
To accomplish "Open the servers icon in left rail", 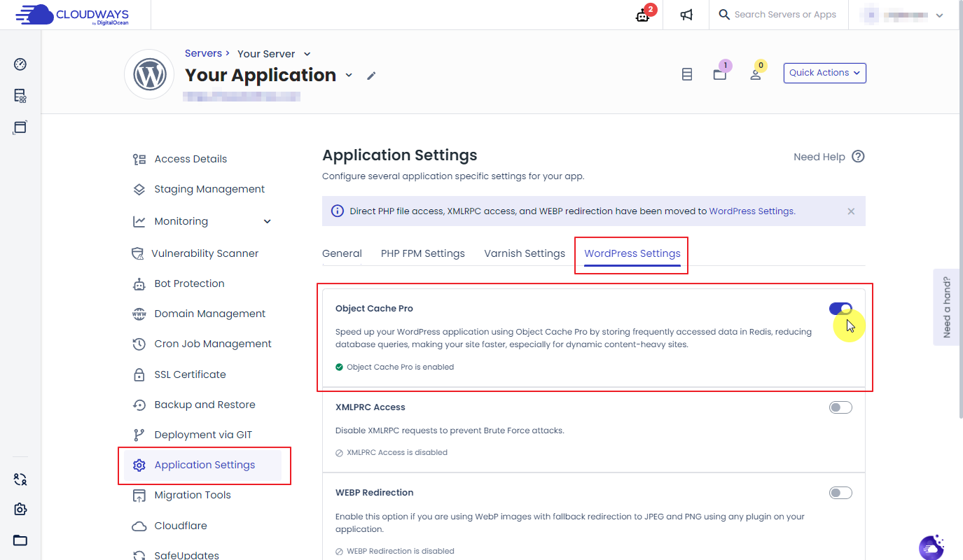I will tap(20, 96).
